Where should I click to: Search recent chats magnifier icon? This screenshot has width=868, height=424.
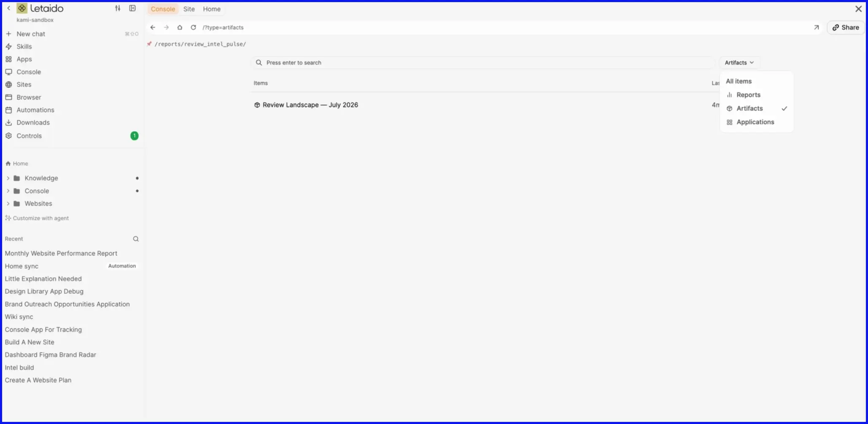pos(136,239)
